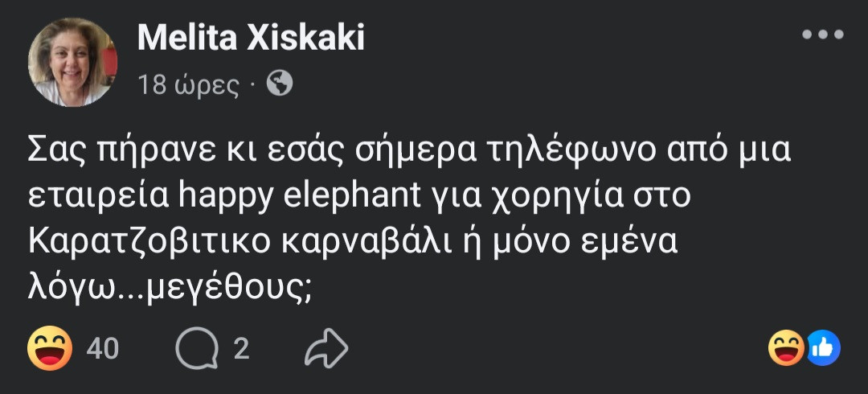Click the globe public audience icon
The image size is (868, 394).
click(x=279, y=84)
